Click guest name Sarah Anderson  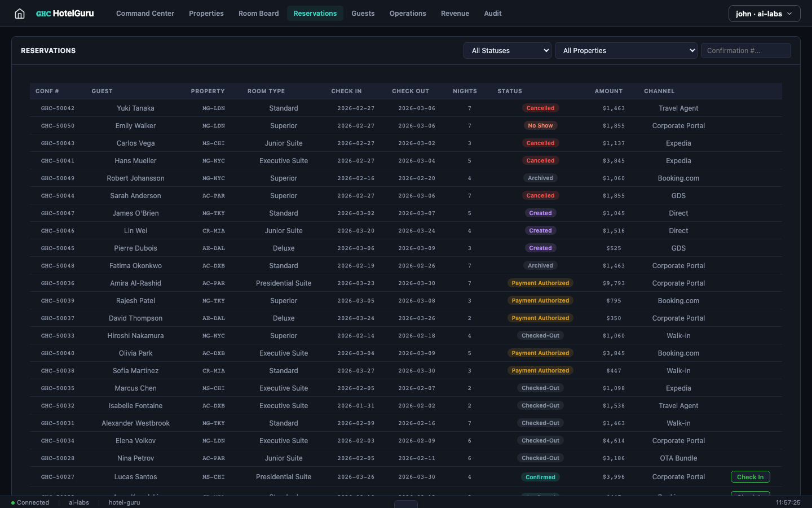point(135,195)
